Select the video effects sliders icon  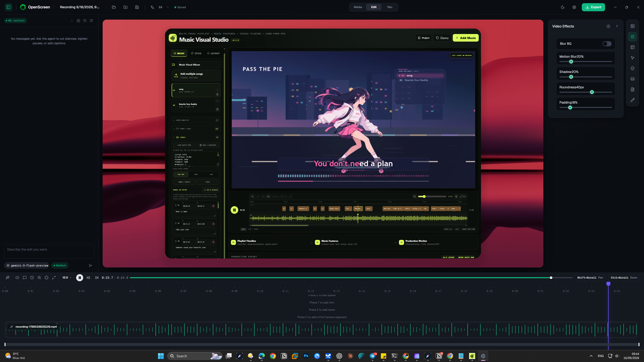(632, 37)
